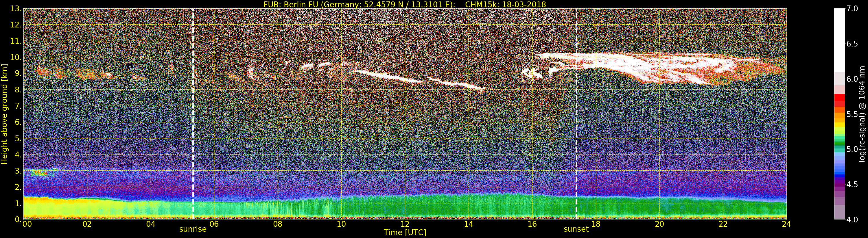The width and height of the screenshot is (868, 238).
Task: Select the 20 tick on the time axis
Action: point(659,224)
